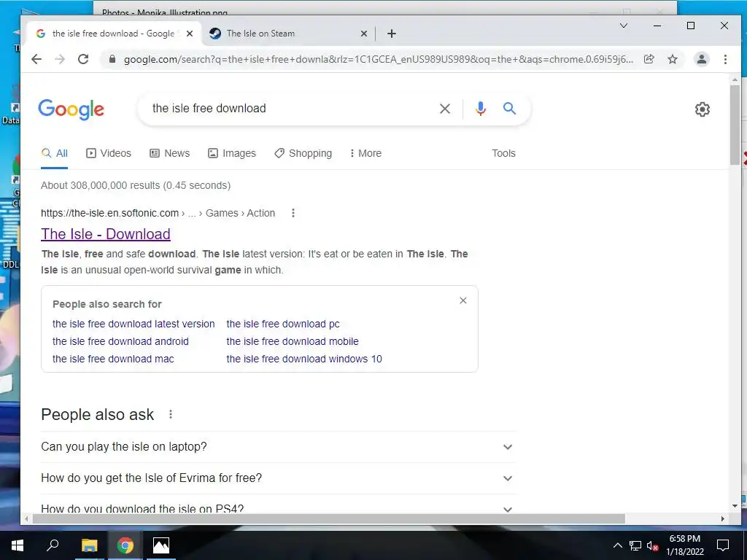Search 'the isle free download mobile'

[x=293, y=341]
